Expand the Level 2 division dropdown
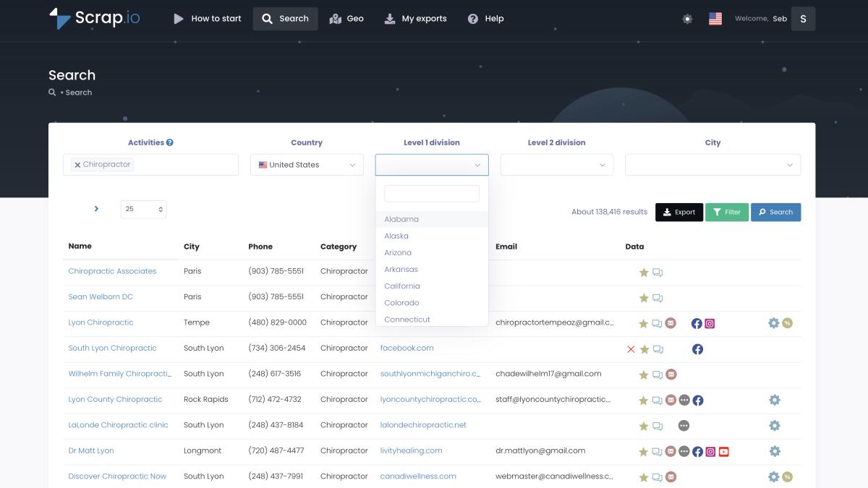Screen dimensions: 868x488 click(x=556, y=165)
